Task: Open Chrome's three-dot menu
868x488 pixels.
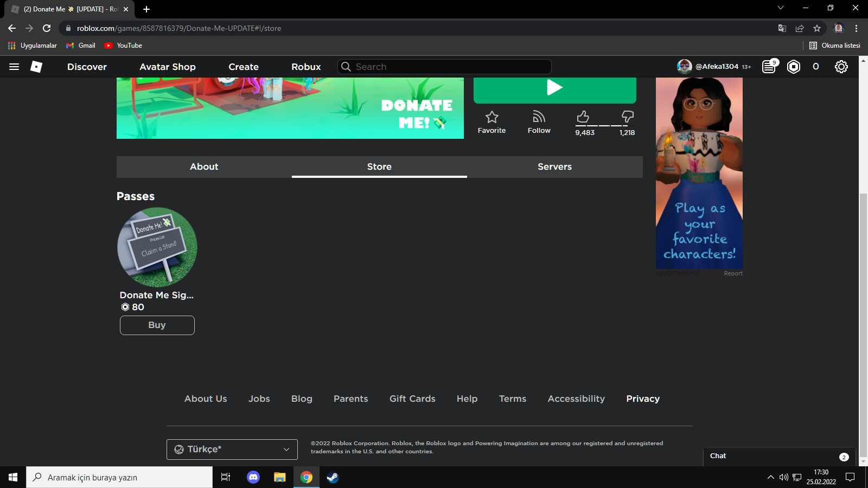Action: point(857,28)
